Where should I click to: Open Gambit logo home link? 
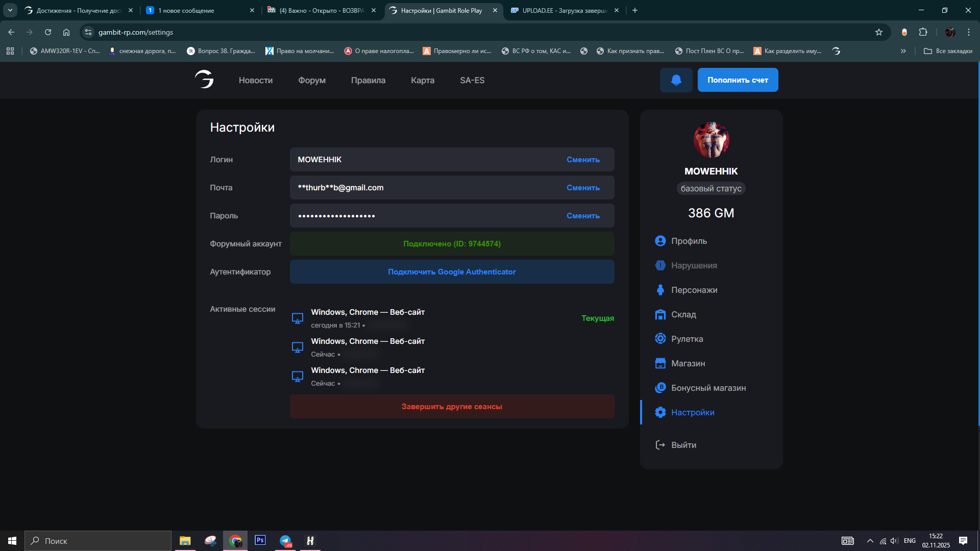204,80
